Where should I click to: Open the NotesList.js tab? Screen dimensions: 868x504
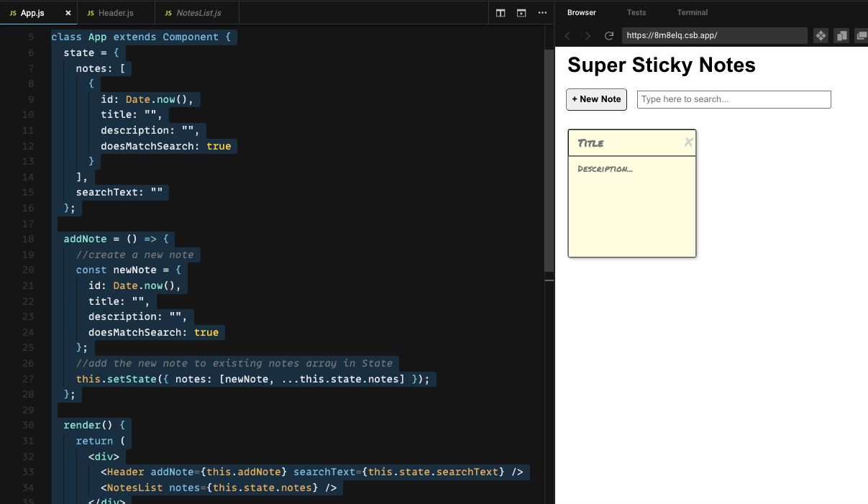tap(198, 13)
